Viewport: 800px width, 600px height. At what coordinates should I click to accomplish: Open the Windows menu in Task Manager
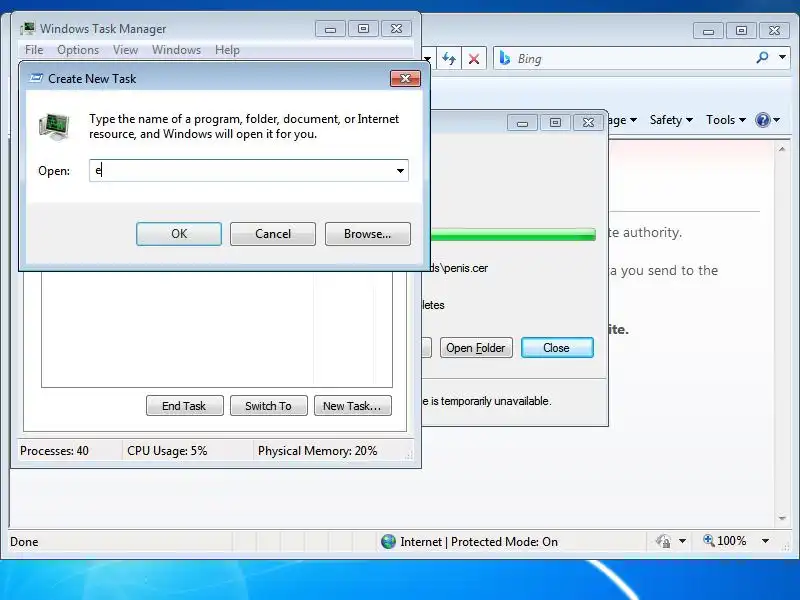(176, 50)
